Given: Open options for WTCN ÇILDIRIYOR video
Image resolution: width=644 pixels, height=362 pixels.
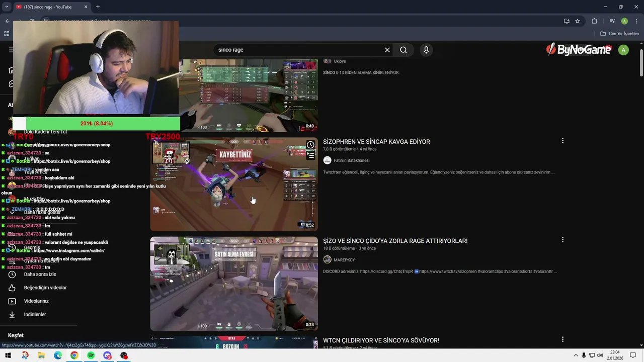Looking at the screenshot, I should (562, 339).
